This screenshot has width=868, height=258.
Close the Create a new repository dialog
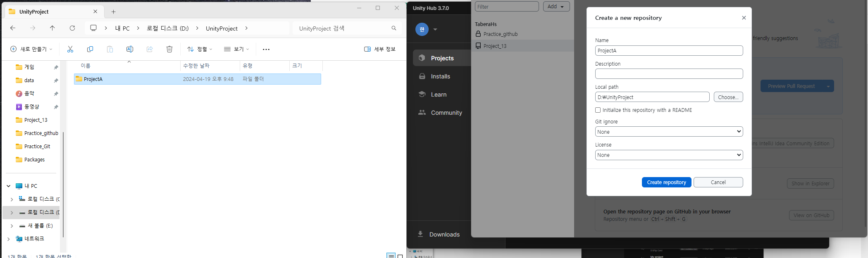[x=744, y=18]
